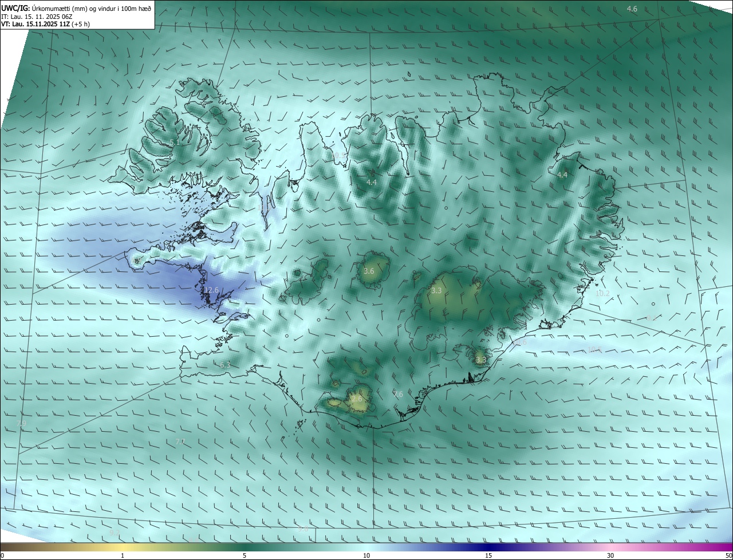Click the 15 tick label on the colour scale
Screen dimensions: 733x560
[x=488, y=555]
